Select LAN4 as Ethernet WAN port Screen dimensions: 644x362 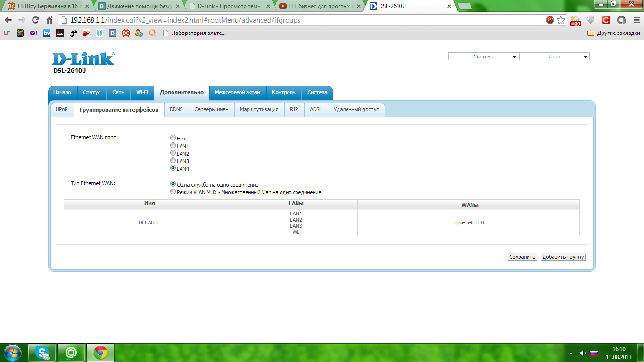tap(173, 168)
